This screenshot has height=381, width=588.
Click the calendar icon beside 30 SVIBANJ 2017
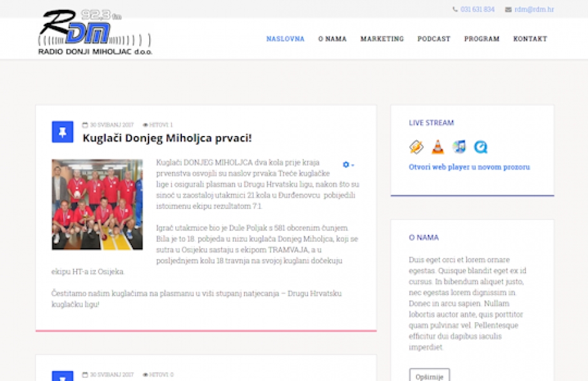tap(84, 124)
